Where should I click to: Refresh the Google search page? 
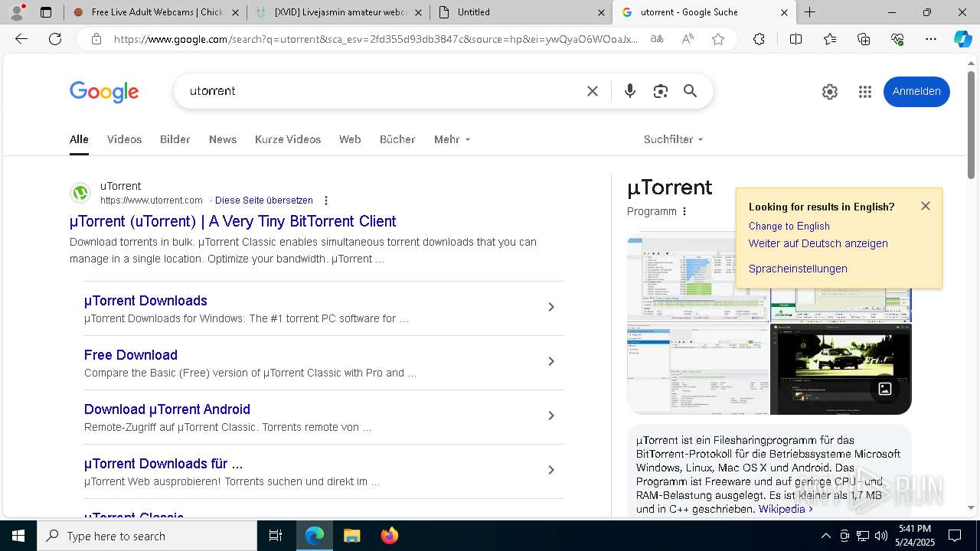click(55, 39)
